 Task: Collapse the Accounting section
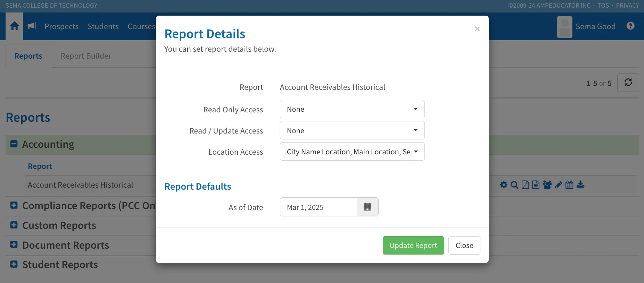point(14,144)
